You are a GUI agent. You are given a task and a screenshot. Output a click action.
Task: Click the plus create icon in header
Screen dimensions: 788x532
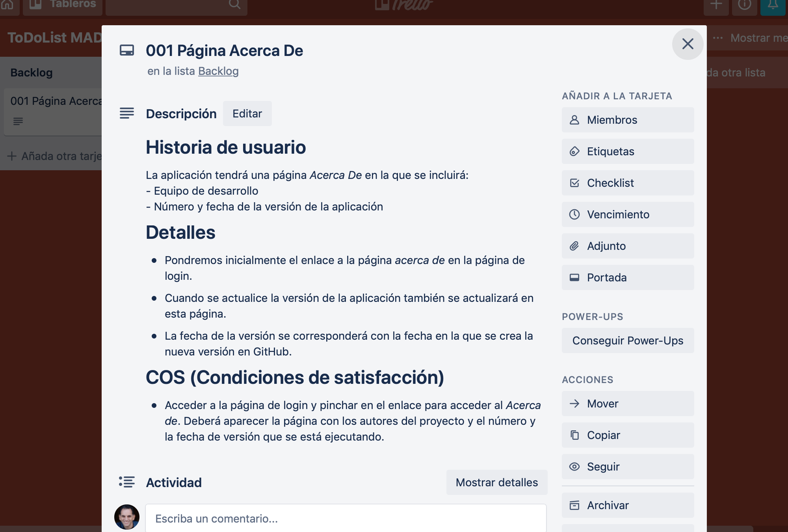(x=716, y=5)
